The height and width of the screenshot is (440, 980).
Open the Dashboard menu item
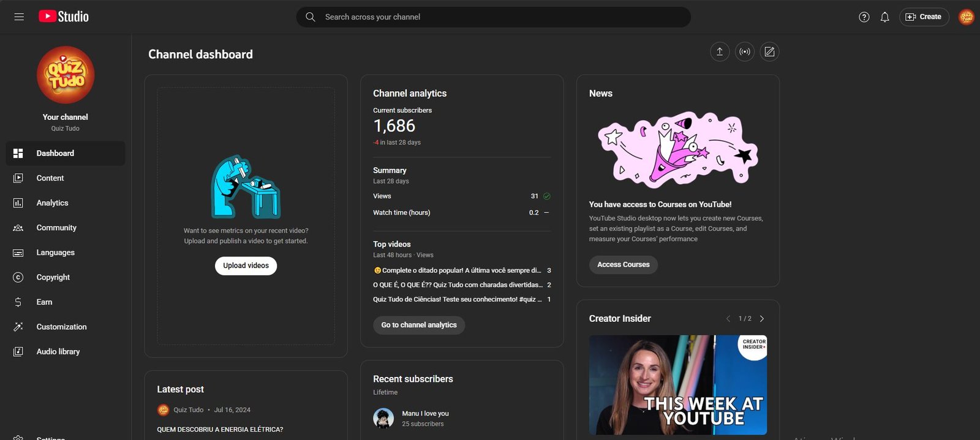coord(66,154)
